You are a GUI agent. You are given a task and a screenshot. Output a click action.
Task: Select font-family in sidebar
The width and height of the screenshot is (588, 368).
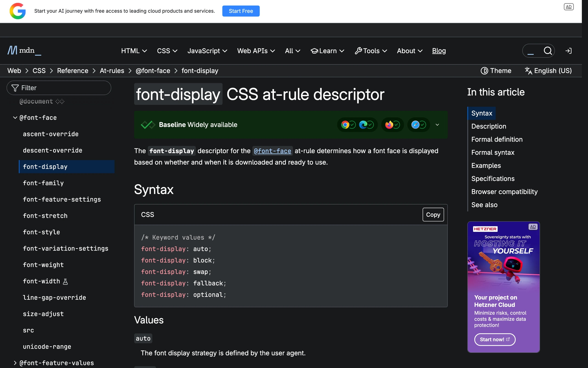(43, 183)
